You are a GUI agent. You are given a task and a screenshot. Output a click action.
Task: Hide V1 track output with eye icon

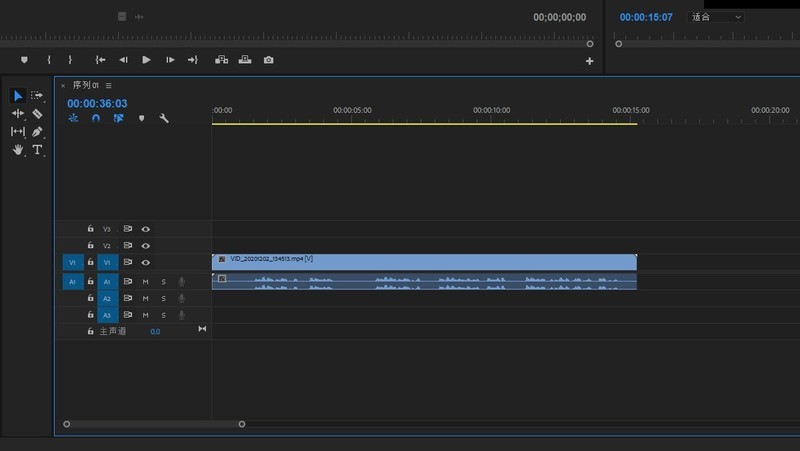point(146,262)
